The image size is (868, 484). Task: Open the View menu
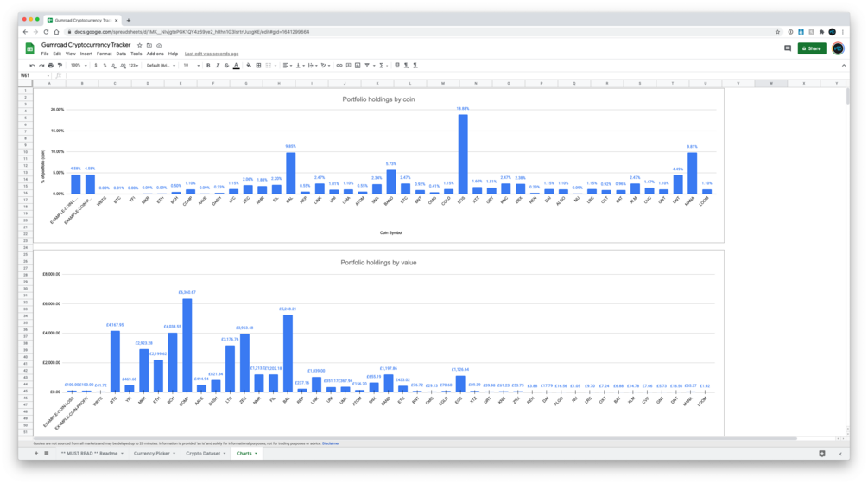click(70, 54)
